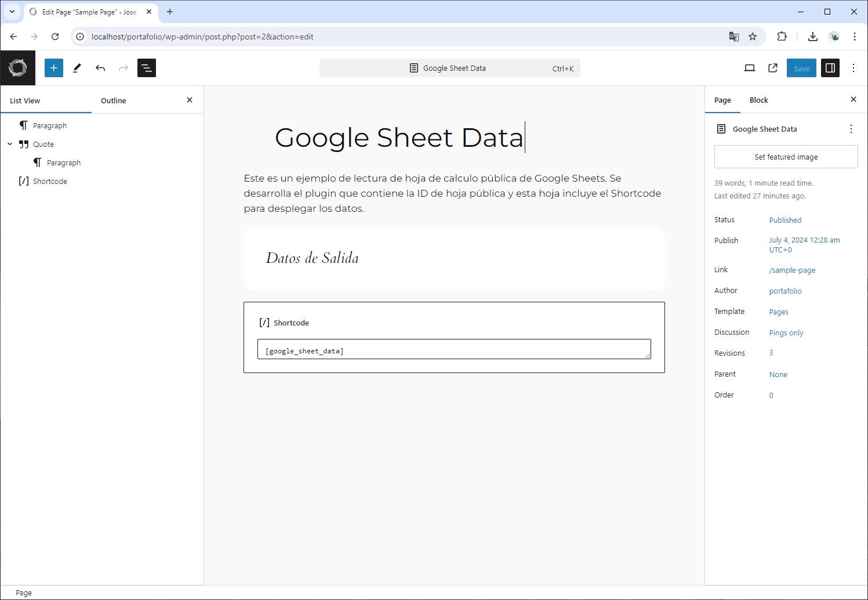The image size is (868, 600).
Task: Select top Paragraph block in list
Action: point(50,125)
